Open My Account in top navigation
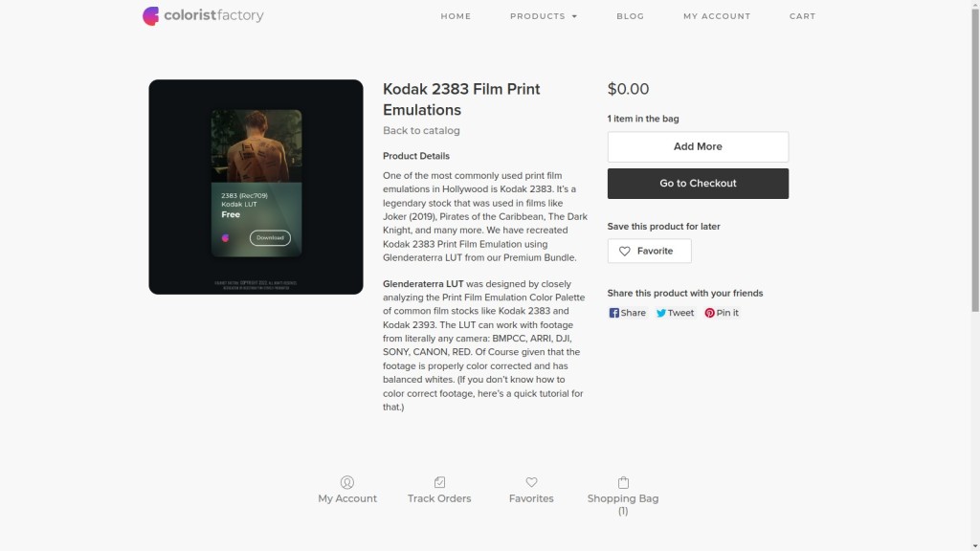 pos(716,16)
